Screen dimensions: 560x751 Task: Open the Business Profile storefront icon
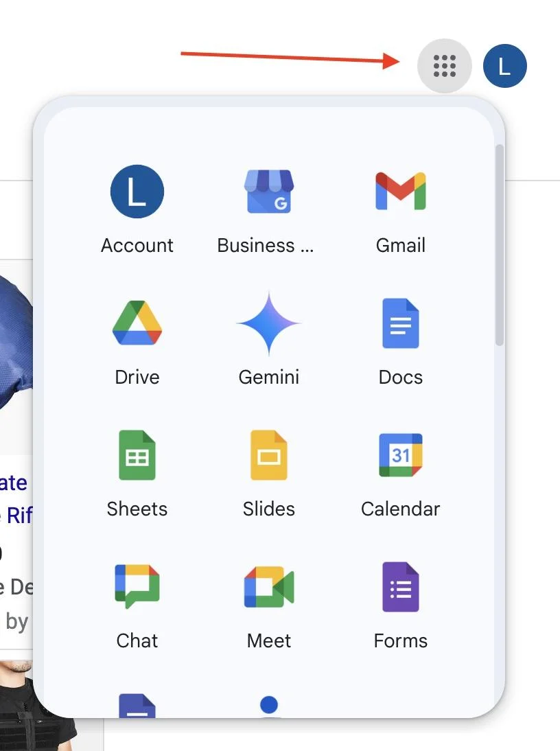(x=269, y=192)
